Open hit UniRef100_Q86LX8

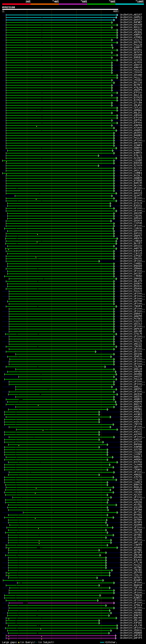point(131,369)
